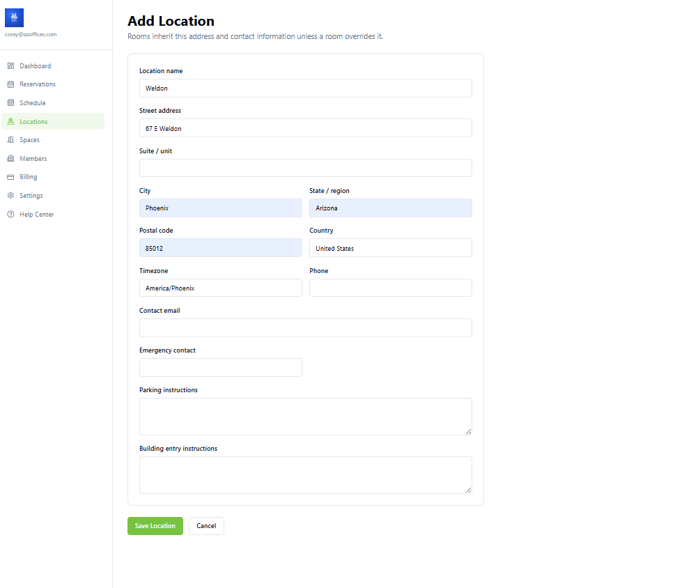This screenshot has height=588, width=700.
Task: Focus the Contact email field
Action: (x=305, y=327)
